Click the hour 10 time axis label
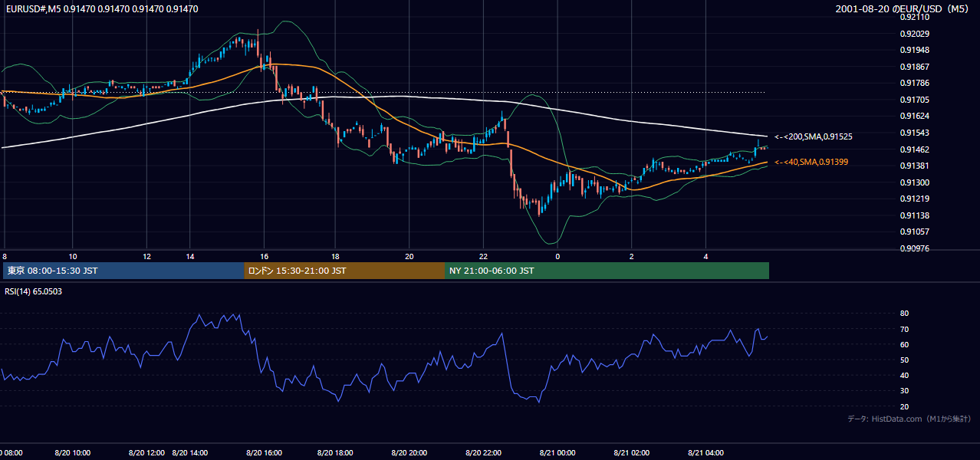The width and height of the screenshot is (980, 460). 73,256
